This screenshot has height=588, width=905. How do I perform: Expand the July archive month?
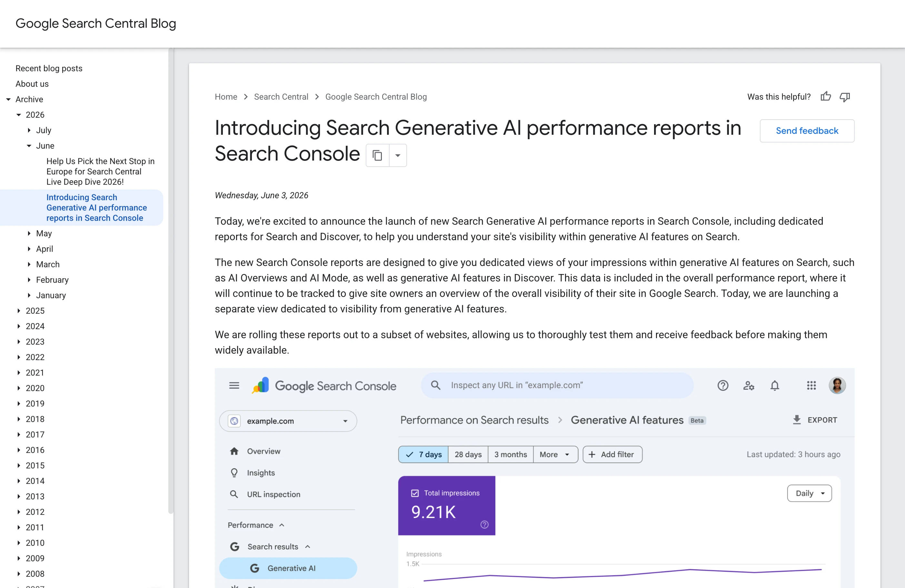click(x=29, y=130)
